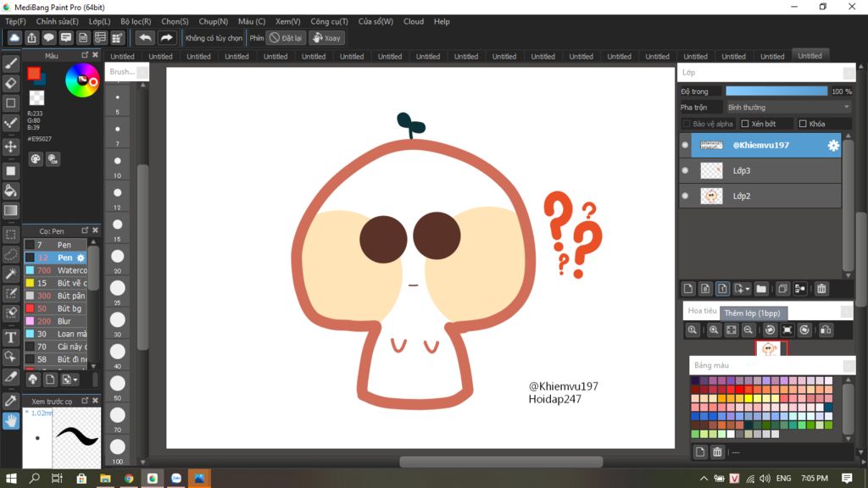The image size is (868, 488).
Task: Select the Eraser tool in left toolbar
Action: [x=11, y=83]
